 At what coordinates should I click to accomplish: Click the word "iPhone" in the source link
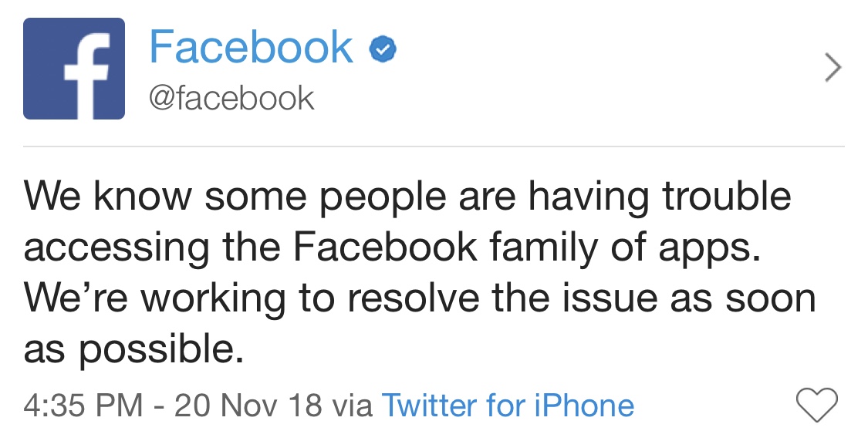coord(584,406)
